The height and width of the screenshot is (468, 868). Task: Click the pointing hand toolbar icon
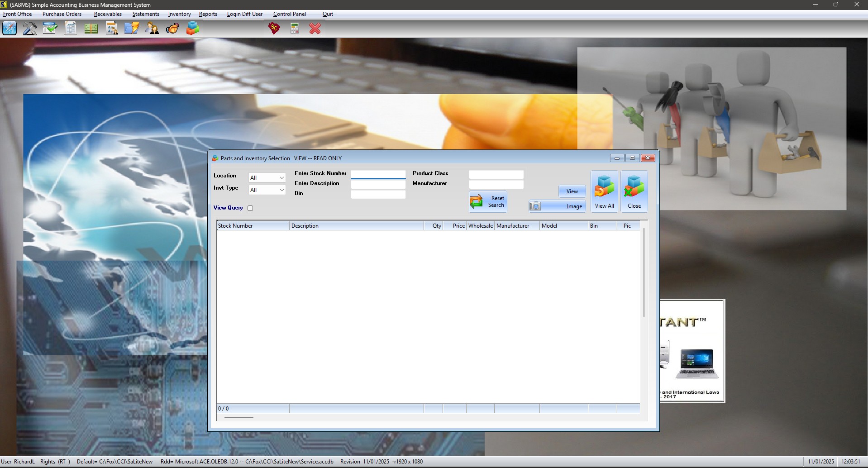click(172, 28)
